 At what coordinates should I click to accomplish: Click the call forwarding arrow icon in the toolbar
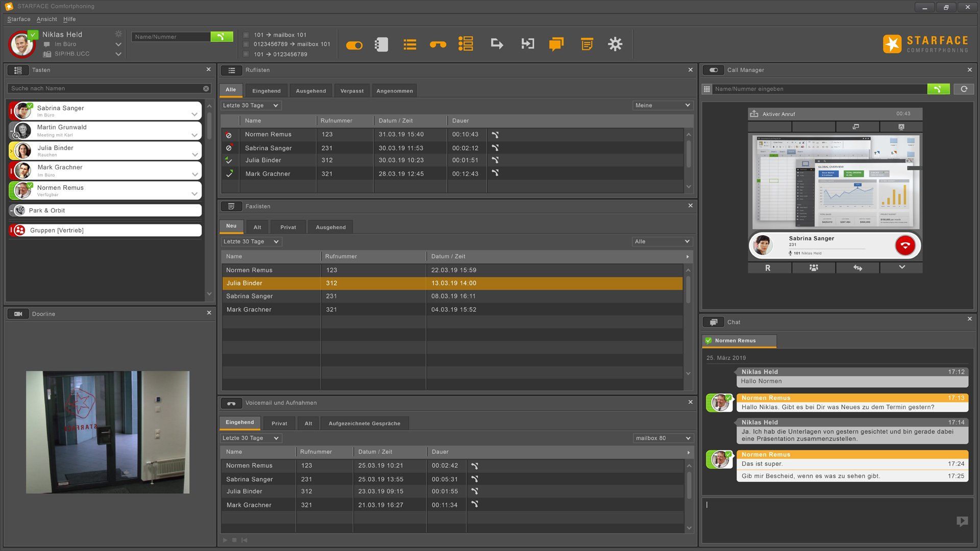pyautogui.click(x=497, y=44)
